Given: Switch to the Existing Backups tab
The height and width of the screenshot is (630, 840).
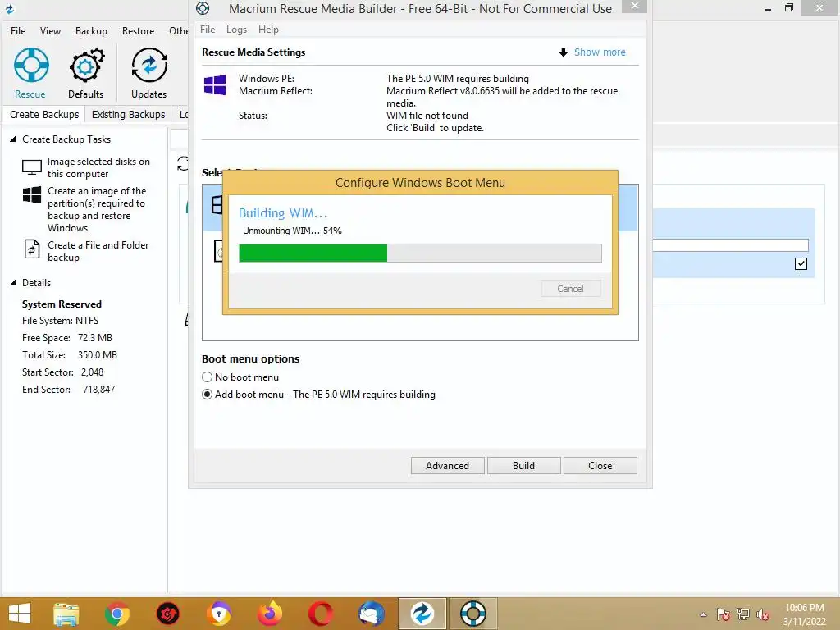Looking at the screenshot, I should point(129,115).
